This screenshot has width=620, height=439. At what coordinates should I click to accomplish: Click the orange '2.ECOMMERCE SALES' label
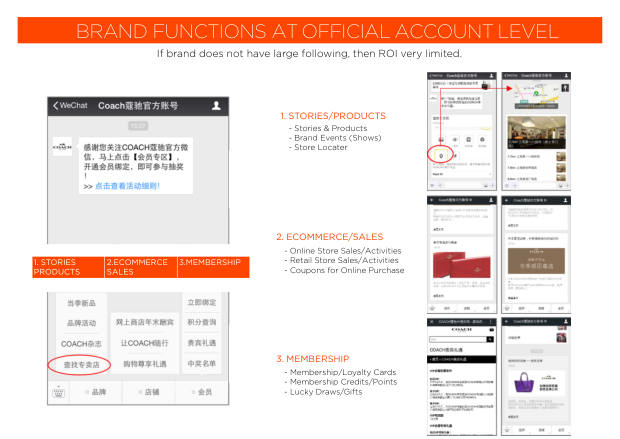pos(141,267)
